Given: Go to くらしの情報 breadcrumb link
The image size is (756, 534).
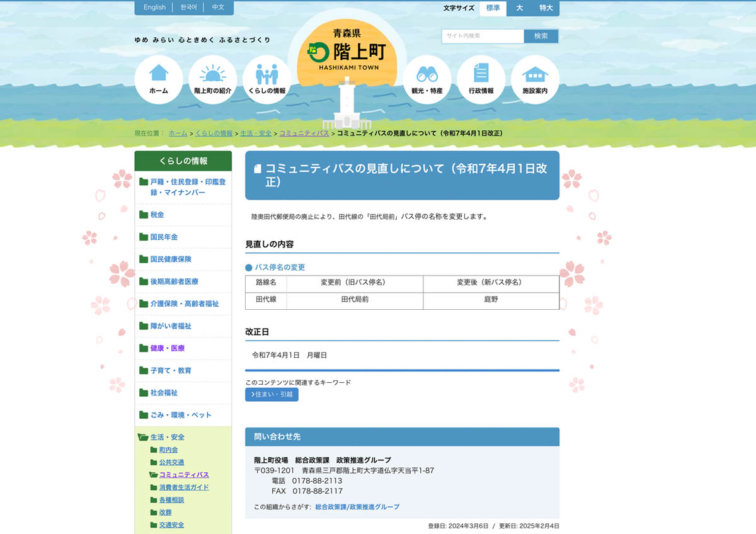Looking at the screenshot, I should pyautogui.click(x=214, y=133).
